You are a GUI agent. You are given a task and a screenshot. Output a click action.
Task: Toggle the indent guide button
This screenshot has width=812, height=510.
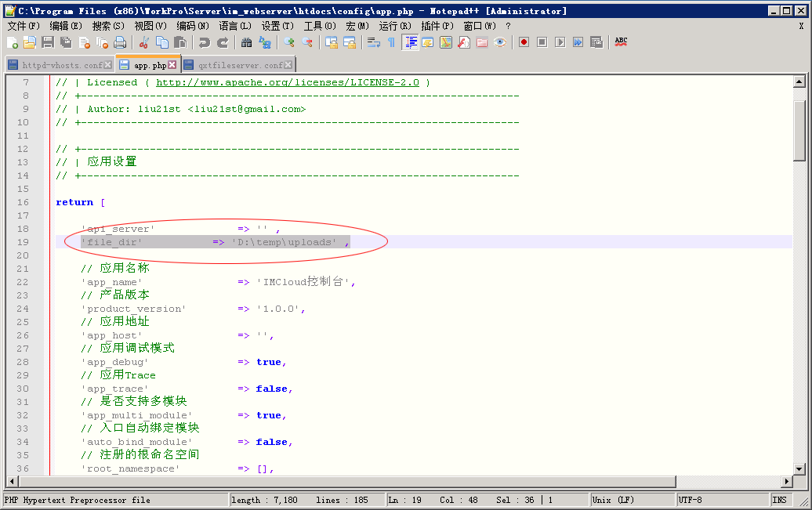(410, 42)
